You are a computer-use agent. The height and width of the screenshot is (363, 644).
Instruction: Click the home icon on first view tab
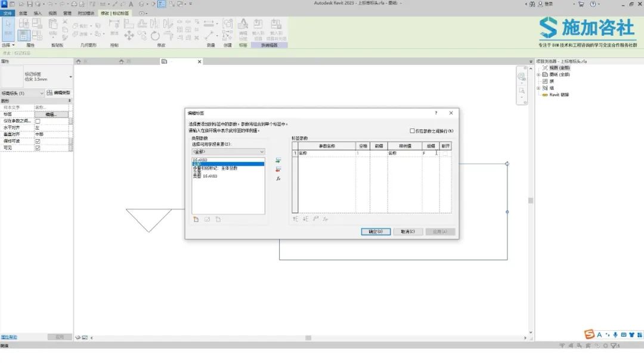point(79,61)
